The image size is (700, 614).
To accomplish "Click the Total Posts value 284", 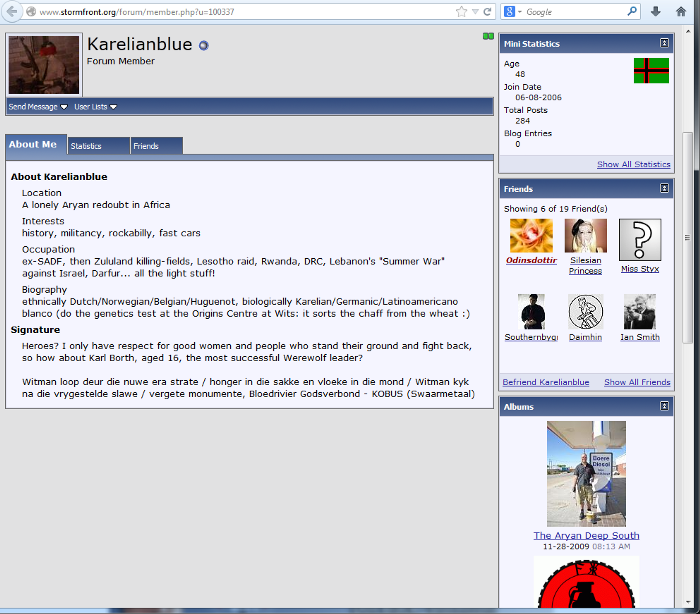I will [522, 121].
